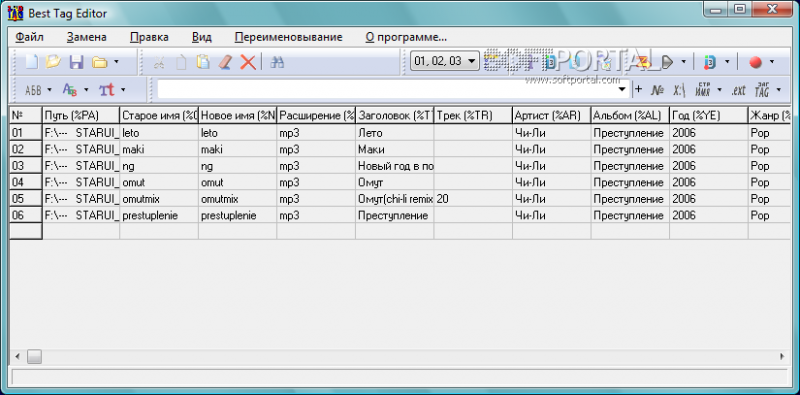Select row header 06
The image size is (800, 395).
coord(26,215)
